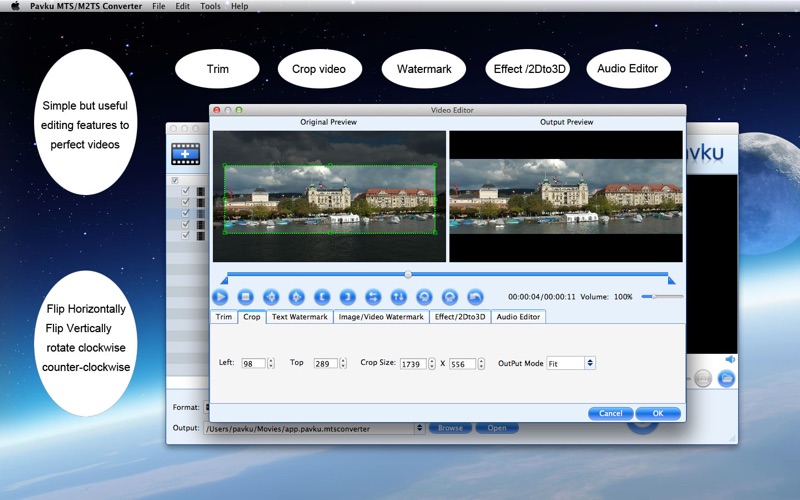
Task: Click the crop width 1739 stepper
Action: coord(432,364)
